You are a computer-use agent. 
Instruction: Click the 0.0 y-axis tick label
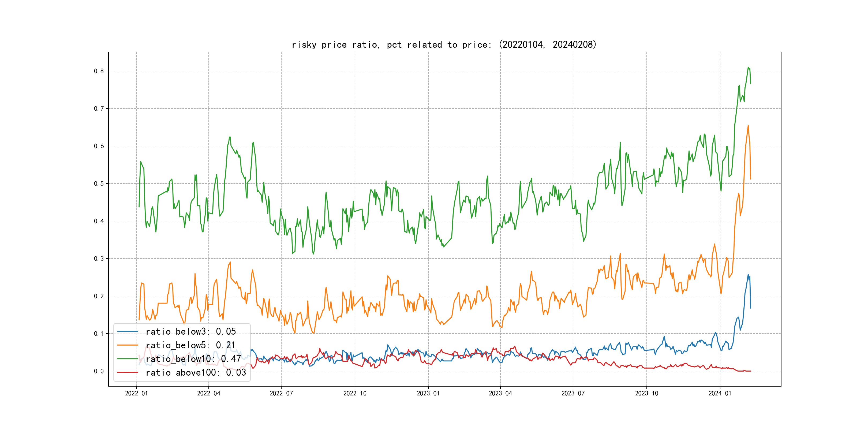(x=99, y=371)
